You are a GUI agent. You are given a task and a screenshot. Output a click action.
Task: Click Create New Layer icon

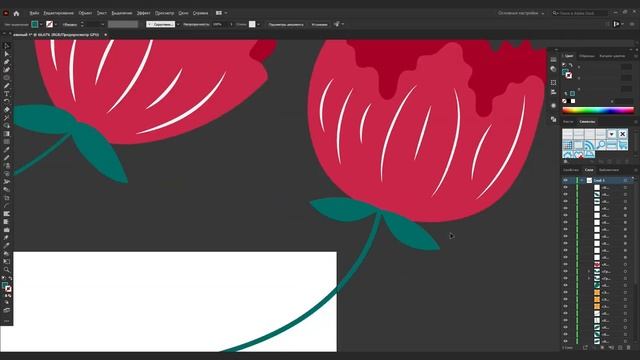(620, 348)
